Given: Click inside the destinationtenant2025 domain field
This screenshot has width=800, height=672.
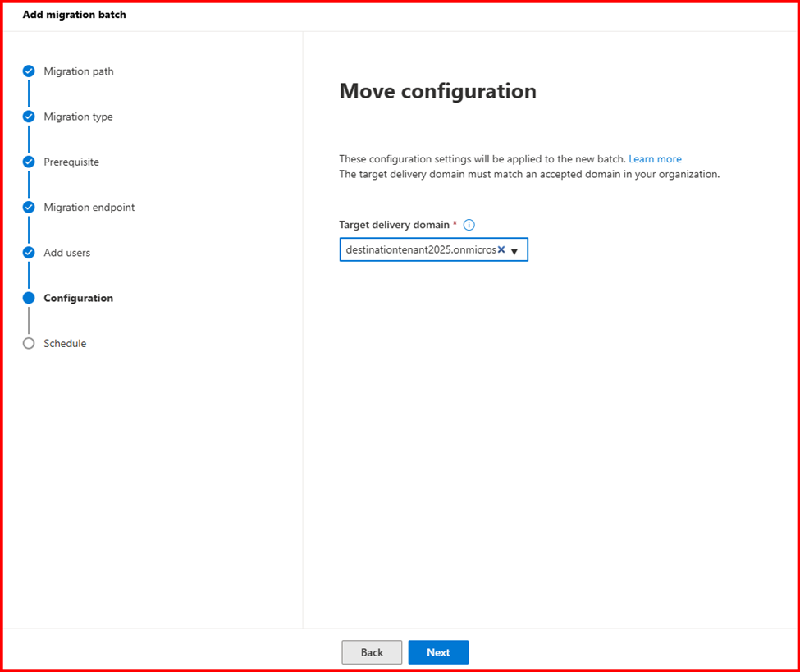Looking at the screenshot, I should point(418,249).
